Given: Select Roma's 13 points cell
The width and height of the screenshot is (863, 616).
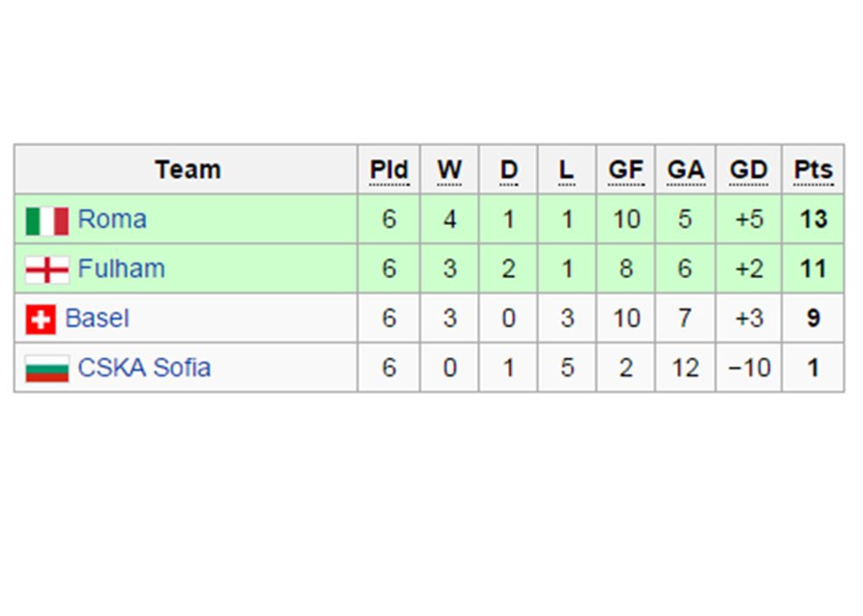Looking at the screenshot, I should pos(813,219).
